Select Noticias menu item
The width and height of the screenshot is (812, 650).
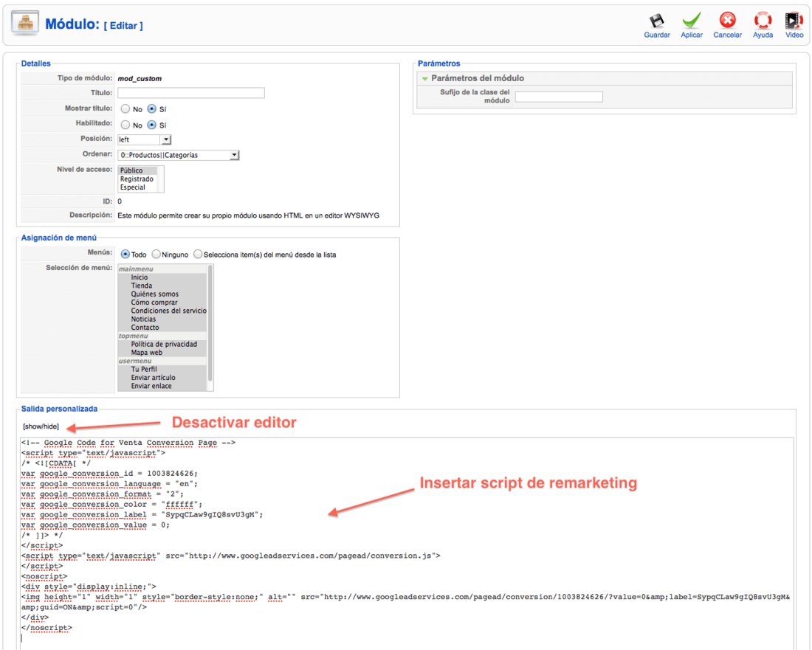click(162, 319)
